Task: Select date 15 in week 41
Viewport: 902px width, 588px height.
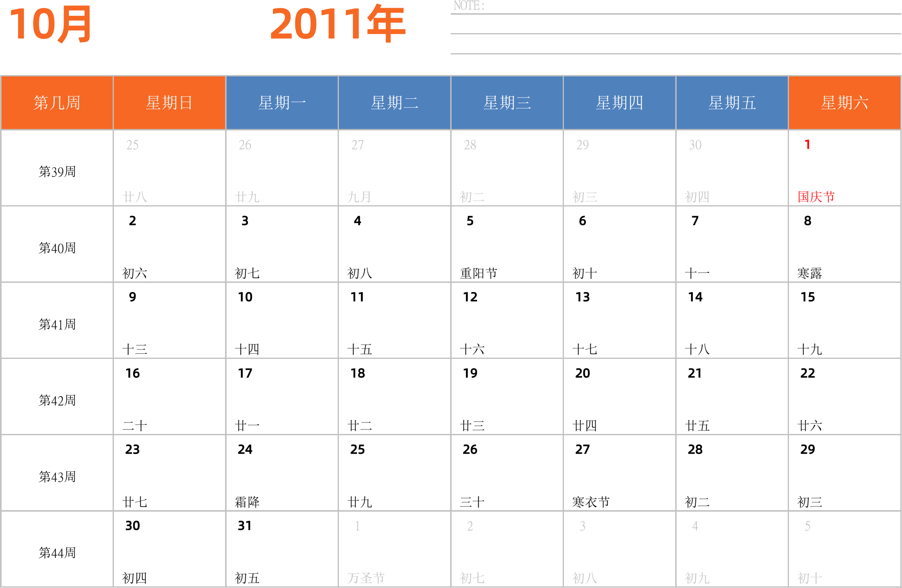Action: tap(808, 297)
